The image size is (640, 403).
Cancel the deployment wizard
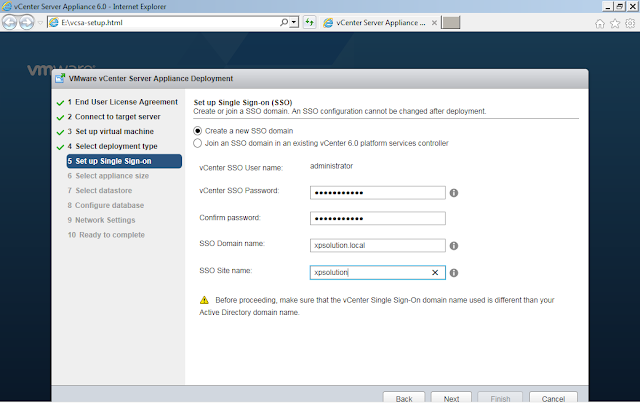click(553, 398)
